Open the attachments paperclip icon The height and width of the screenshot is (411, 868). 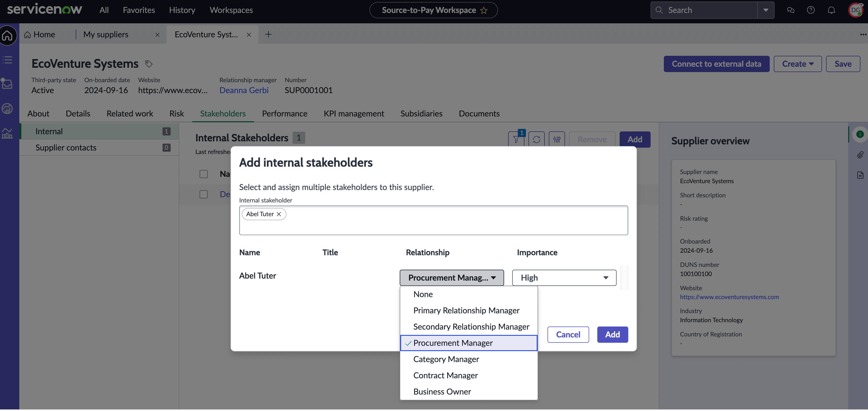(x=860, y=155)
